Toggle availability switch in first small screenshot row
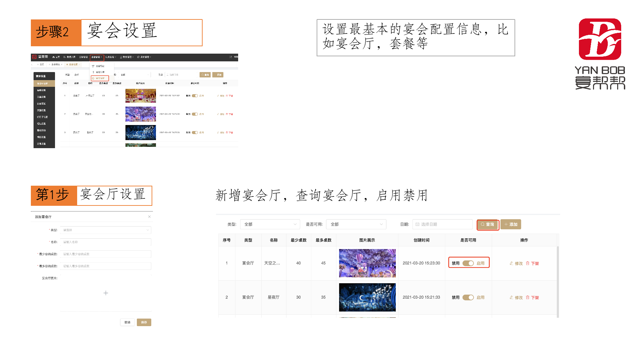This screenshot has height=362, width=644. click(x=195, y=96)
